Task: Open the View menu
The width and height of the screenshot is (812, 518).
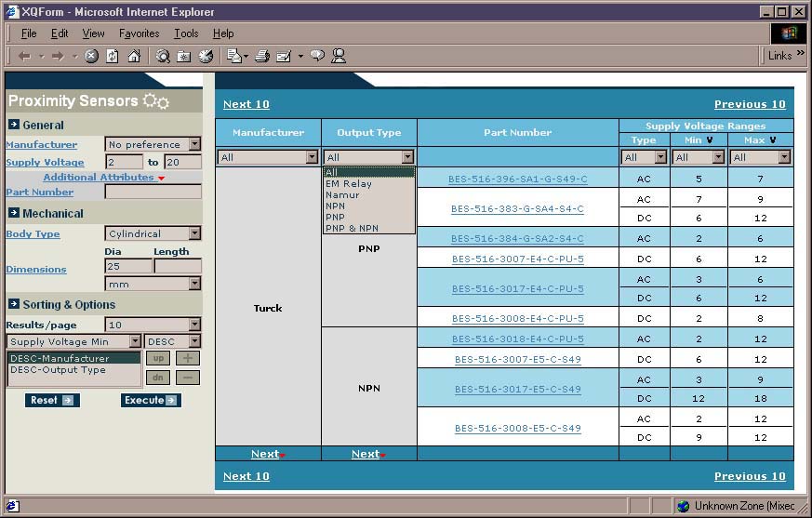Action: [93, 33]
